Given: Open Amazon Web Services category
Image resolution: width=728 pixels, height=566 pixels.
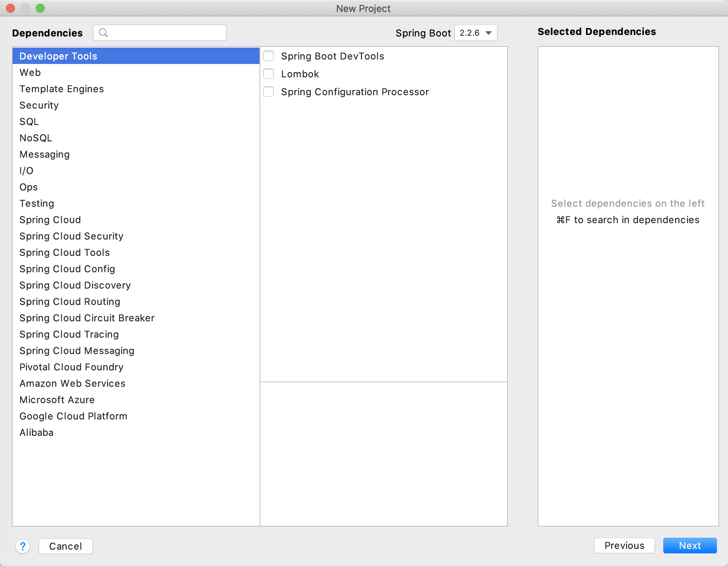Looking at the screenshot, I should click(73, 383).
